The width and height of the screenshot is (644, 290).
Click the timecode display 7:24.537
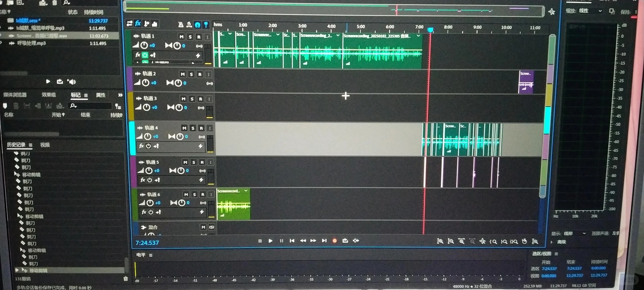pyautogui.click(x=147, y=243)
